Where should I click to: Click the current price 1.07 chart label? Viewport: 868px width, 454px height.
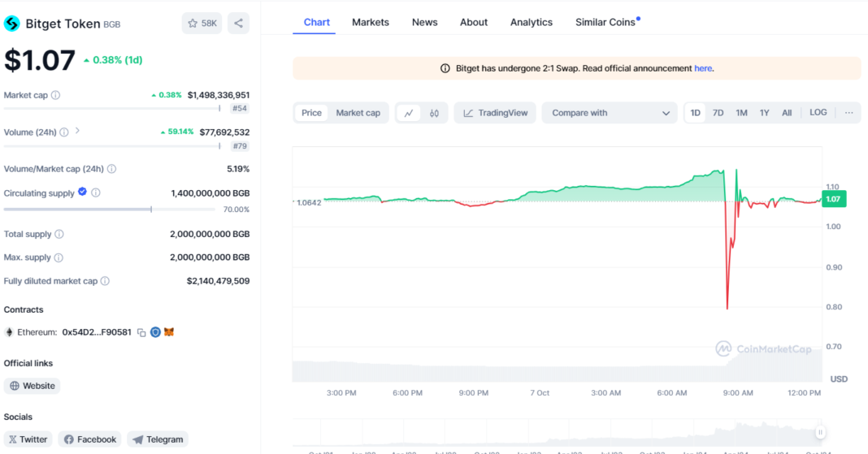[834, 199]
